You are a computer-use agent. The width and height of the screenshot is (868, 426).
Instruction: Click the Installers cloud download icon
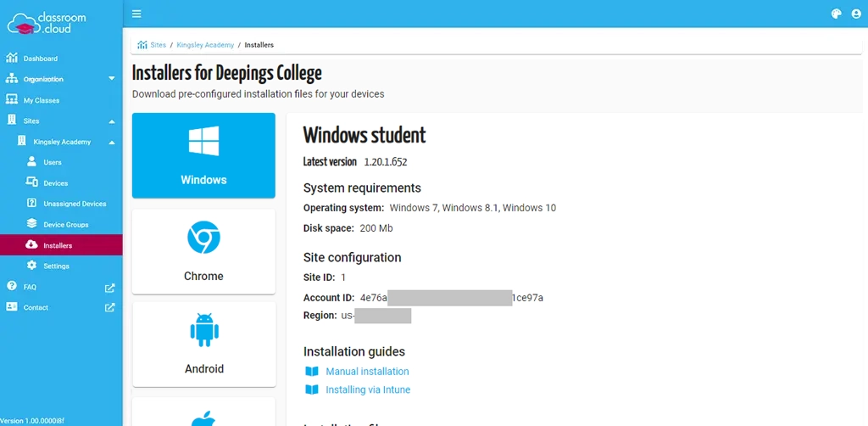31,245
